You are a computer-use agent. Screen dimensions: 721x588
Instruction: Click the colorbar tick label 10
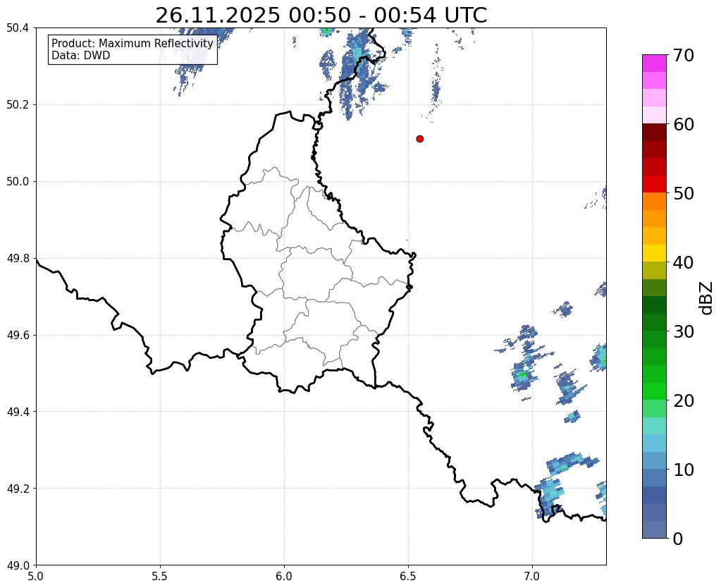(684, 470)
